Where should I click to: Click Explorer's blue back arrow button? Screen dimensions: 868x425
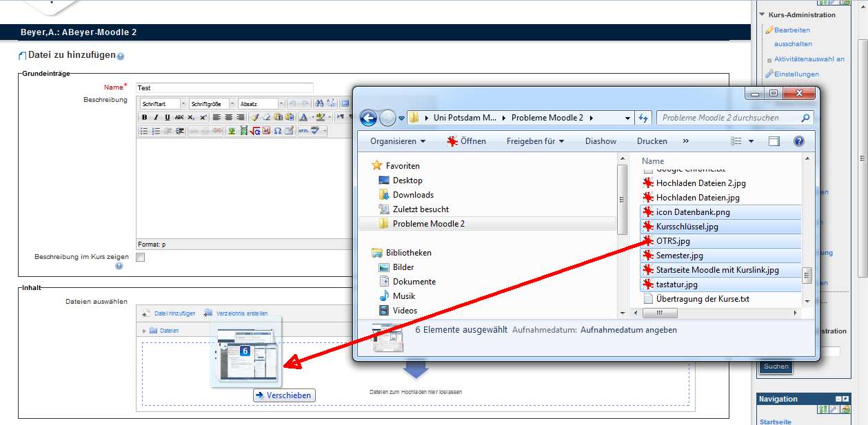(368, 118)
